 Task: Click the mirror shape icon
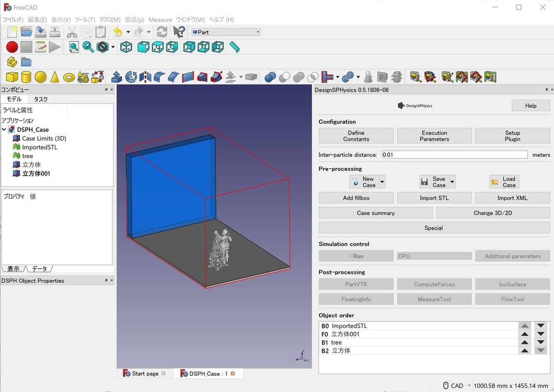coord(145,77)
